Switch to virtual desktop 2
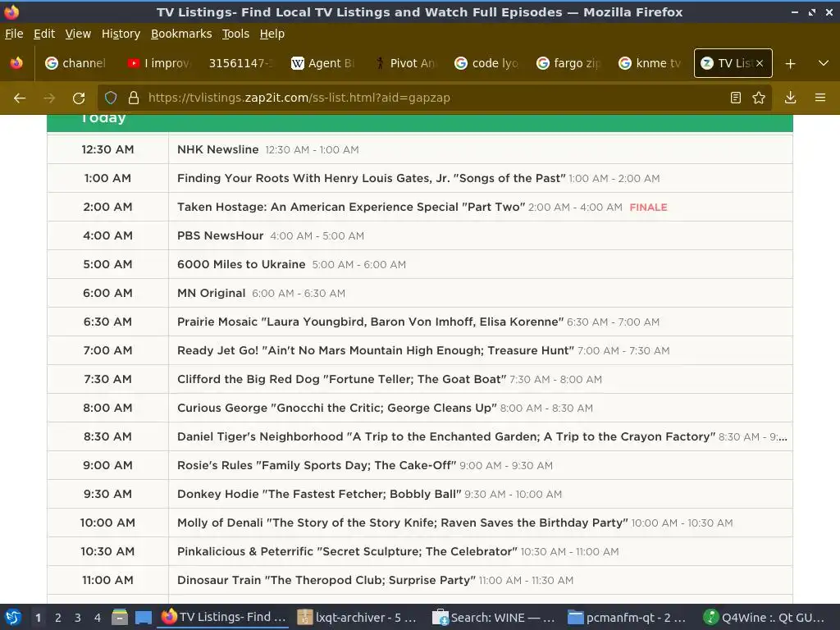The width and height of the screenshot is (840, 630). [x=58, y=618]
